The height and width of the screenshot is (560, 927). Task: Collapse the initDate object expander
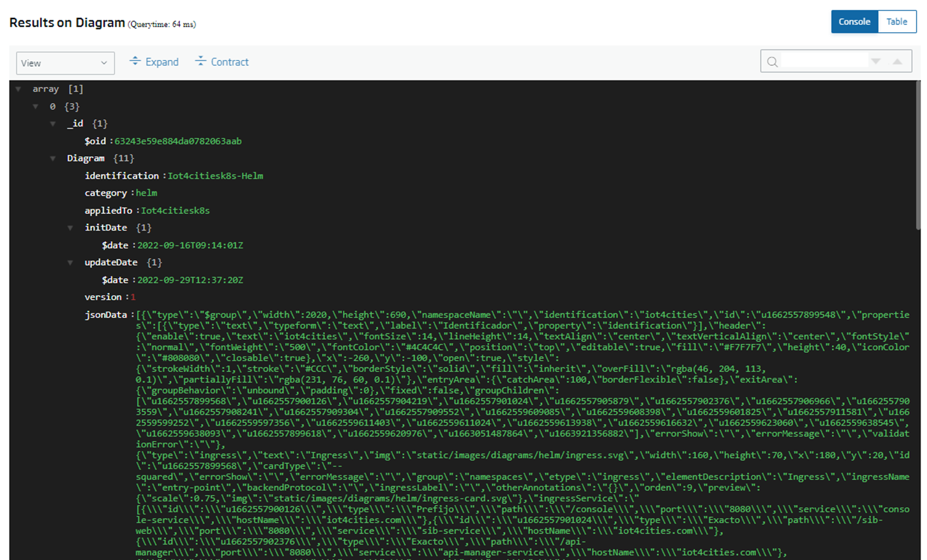point(70,228)
